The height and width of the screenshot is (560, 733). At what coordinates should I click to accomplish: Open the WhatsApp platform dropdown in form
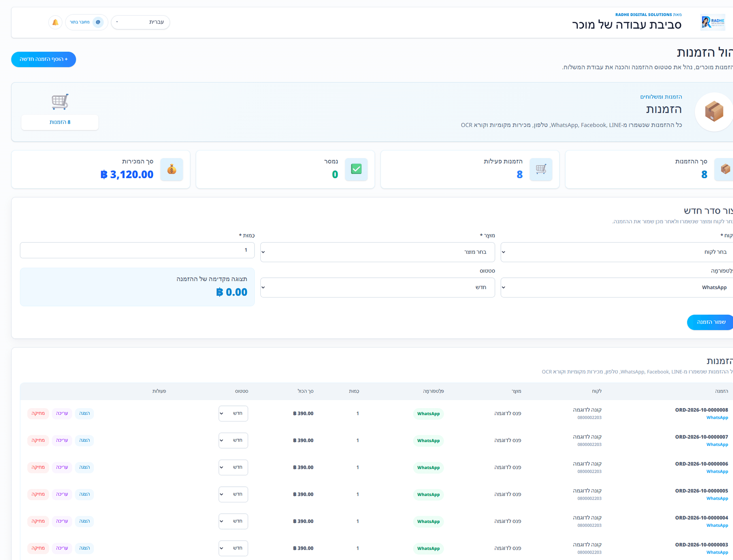tap(617, 288)
